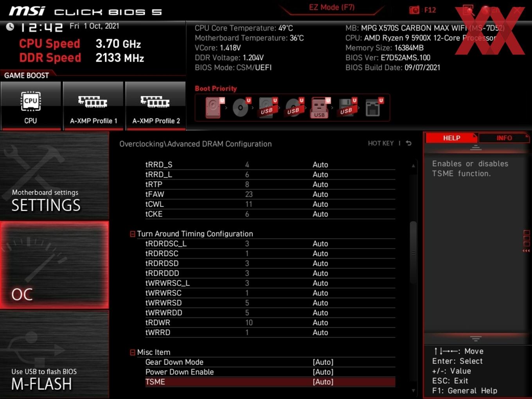The height and width of the screenshot is (399, 532).
Task: Click the tRDRDSC row label
Action: [162, 253]
